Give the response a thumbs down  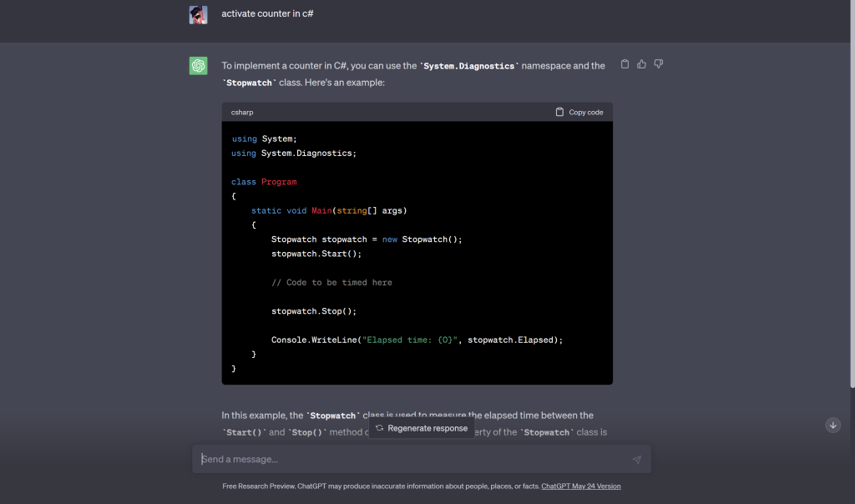pos(659,64)
